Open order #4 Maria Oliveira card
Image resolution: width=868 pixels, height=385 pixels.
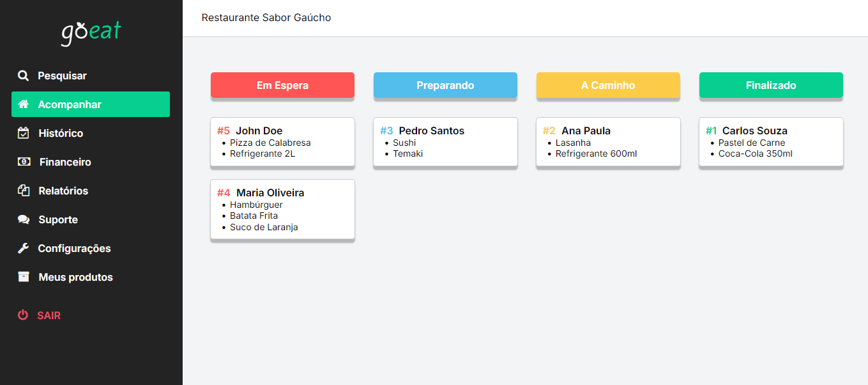[282, 210]
